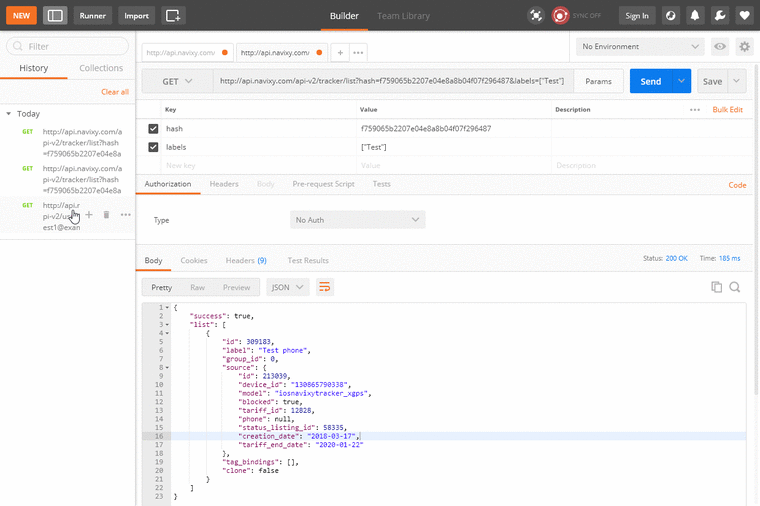Select Pretty response view

click(161, 287)
